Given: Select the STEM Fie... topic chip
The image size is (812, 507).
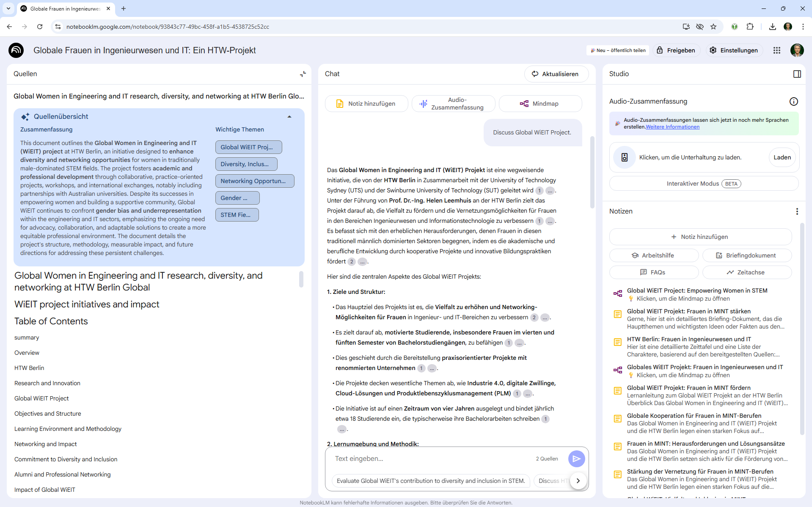Looking at the screenshot, I should (x=237, y=215).
